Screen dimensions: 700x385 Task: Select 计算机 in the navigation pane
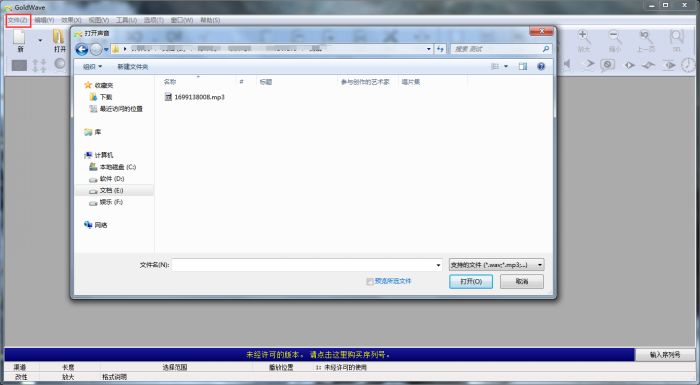99,155
